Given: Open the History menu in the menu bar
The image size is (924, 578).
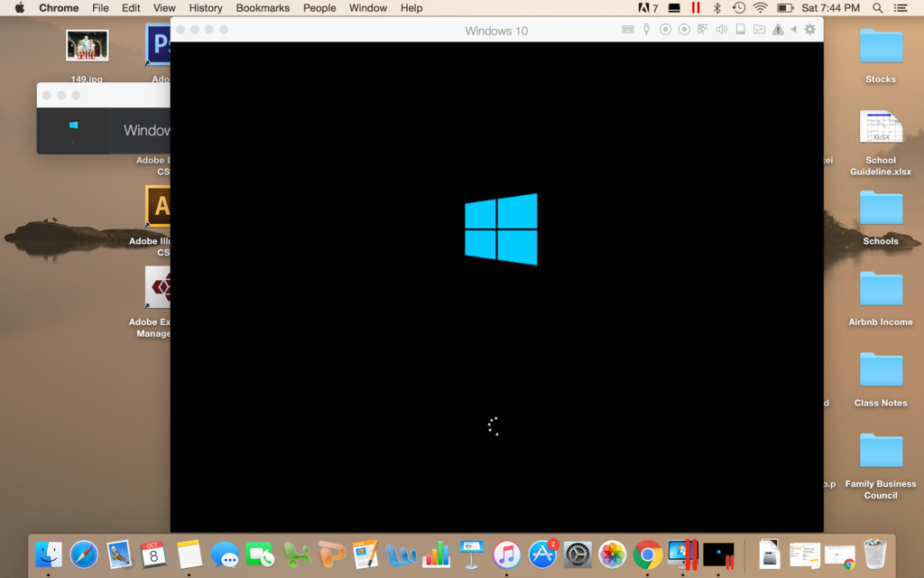Looking at the screenshot, I should pos(206,8).
